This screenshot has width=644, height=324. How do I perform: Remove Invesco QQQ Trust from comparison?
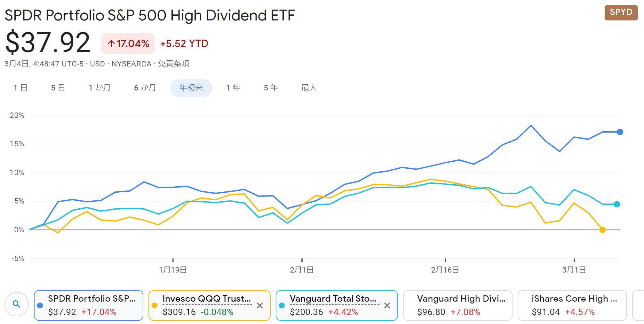(x=260, y=306)
